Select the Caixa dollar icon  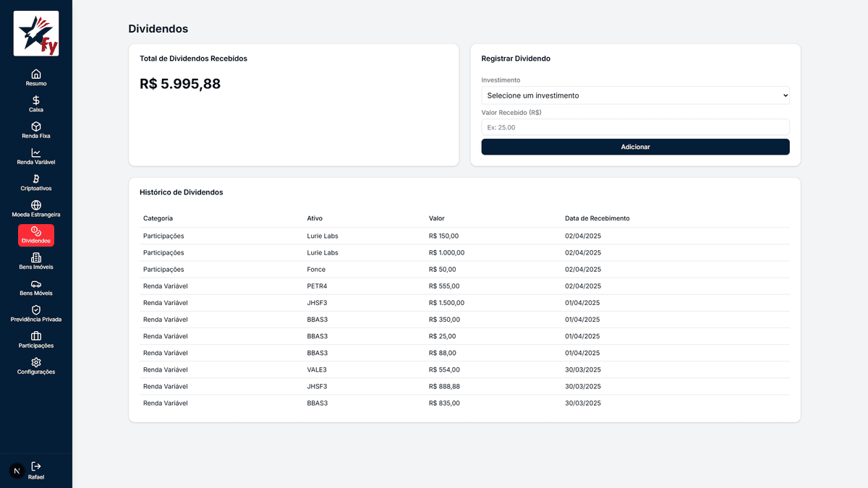pos(36,100)
